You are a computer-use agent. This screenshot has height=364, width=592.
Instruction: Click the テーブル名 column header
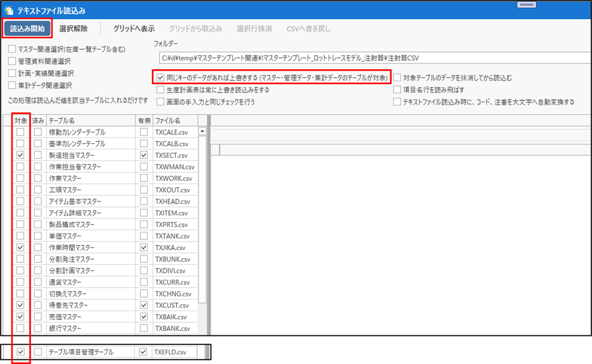(91, 121)
